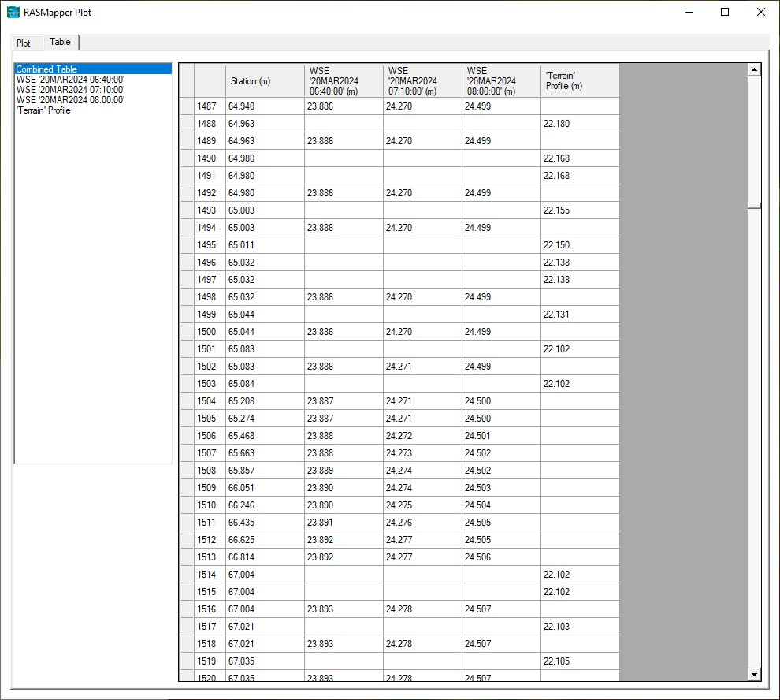Click WSE value 24.506 in row 1513
The width and height of the screenshot is (780, 700).
tap(501, 557)
